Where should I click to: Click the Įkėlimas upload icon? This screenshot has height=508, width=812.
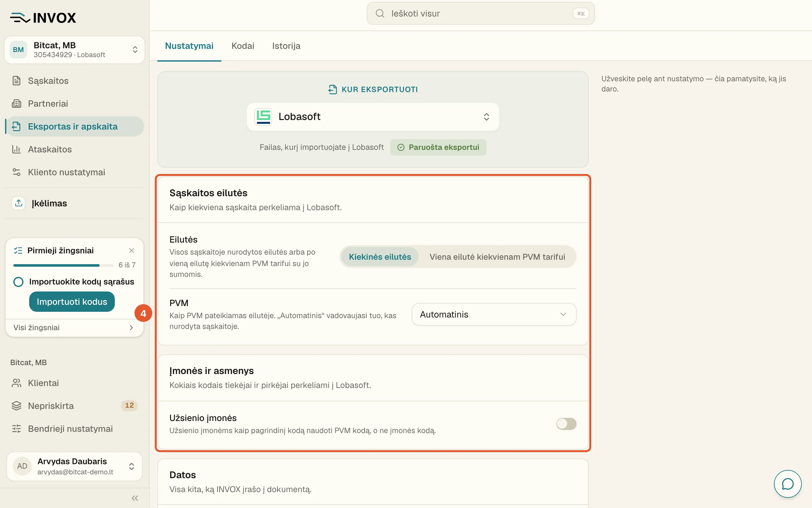18,203
